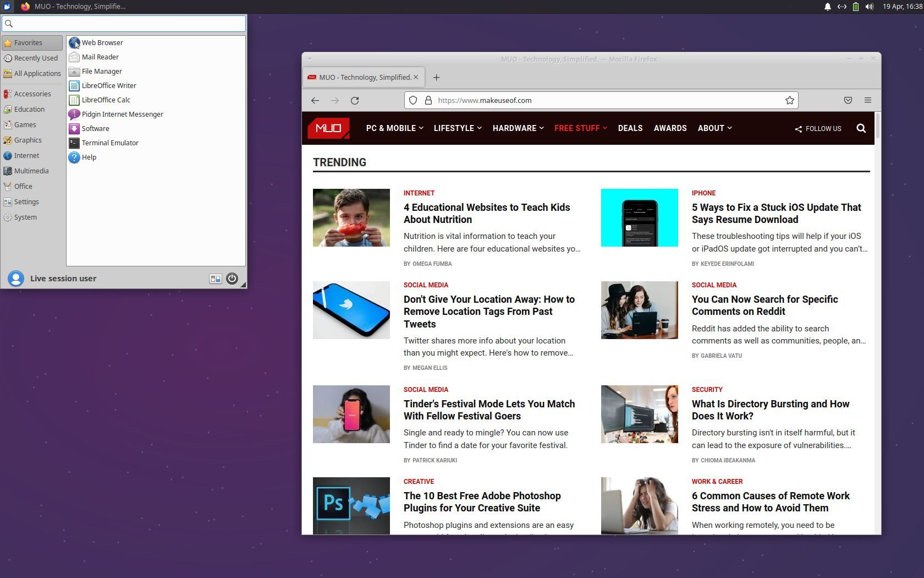This screenshot has width=924, height=578.
Task: Click the Firefox reload page icon
Action: pyautogui.click(x=355, y=100)
